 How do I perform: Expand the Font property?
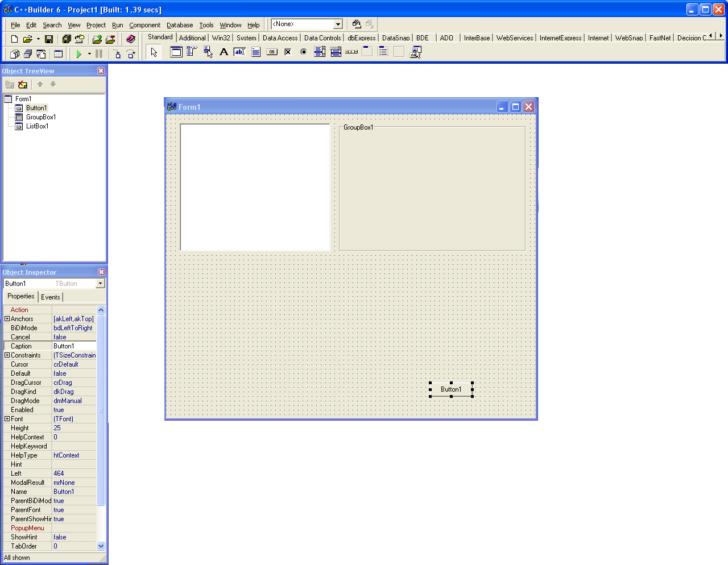coord(7,419)
